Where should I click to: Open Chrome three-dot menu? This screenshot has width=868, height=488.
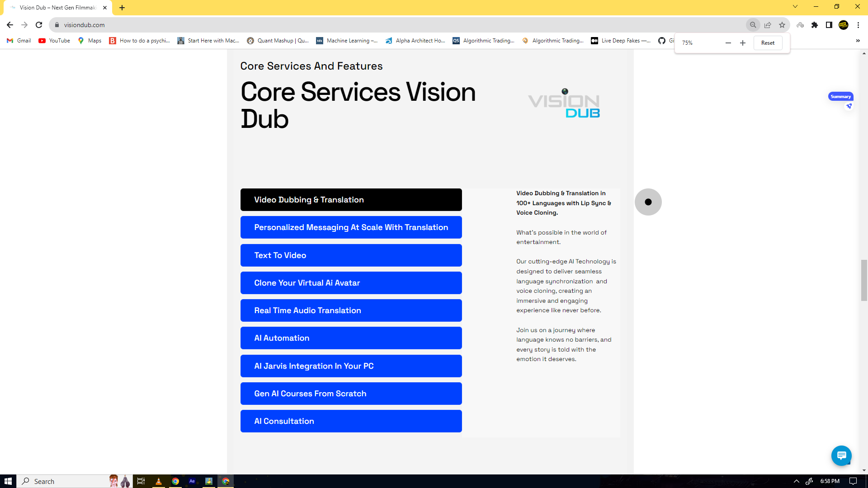(858, 25)
